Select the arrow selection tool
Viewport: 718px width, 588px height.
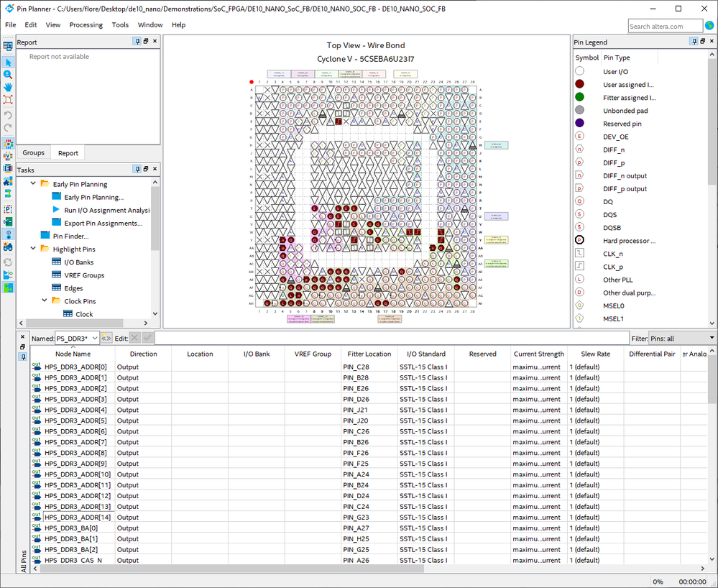[8, 63]
